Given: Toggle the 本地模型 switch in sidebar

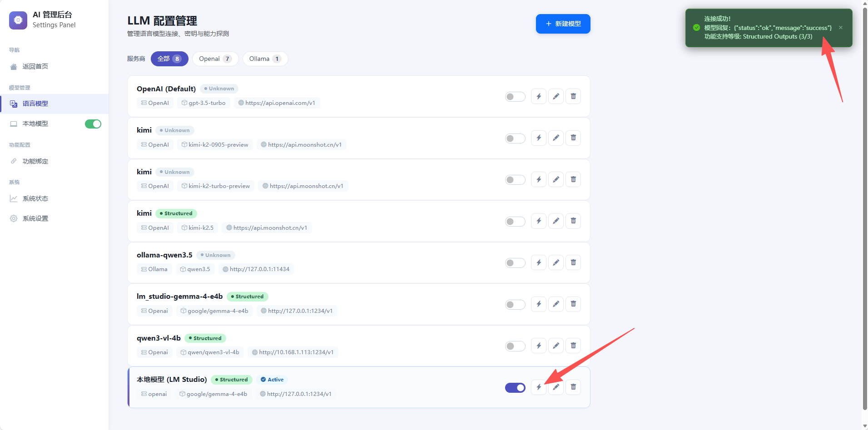Looking at the screenshot, I should 93,124.
